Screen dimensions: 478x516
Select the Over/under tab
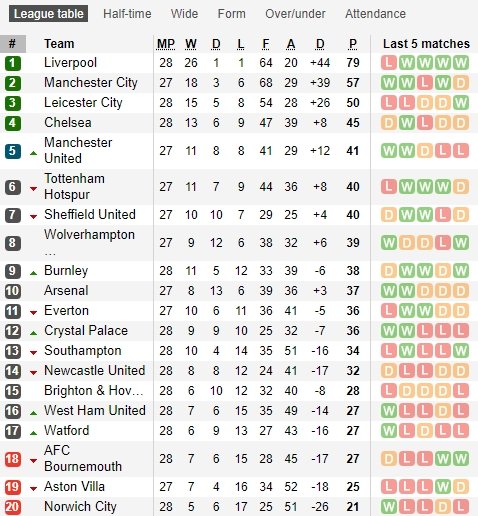295,14
